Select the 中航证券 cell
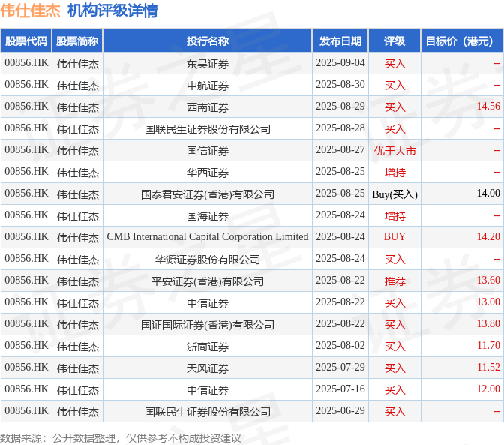This screenshot has height=445, width=504. [208, 86]
